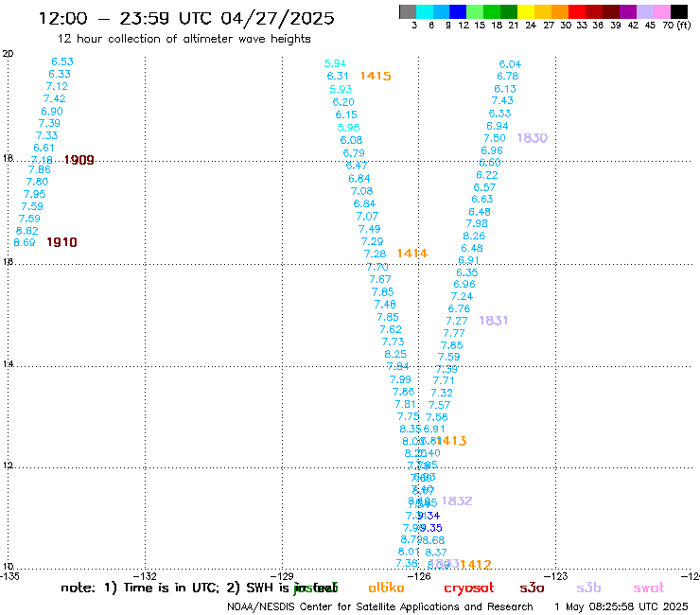The image size is (700, 615).
Task: Select the dark blue value 9.35
Action: tap(431, 528)
